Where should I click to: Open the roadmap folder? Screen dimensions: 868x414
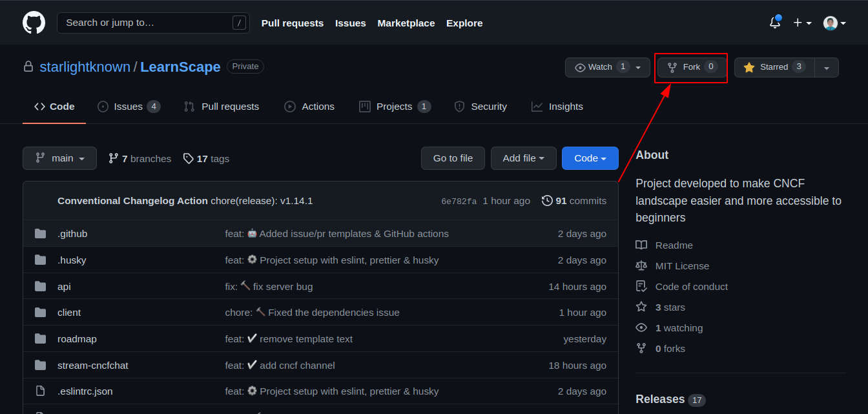(x=77, y=339)
